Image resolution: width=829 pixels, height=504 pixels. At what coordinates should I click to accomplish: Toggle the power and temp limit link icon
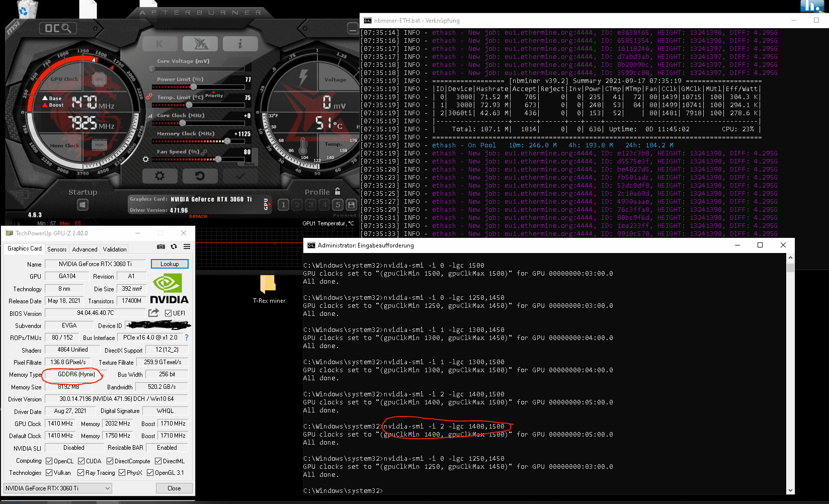click(149, 96)
